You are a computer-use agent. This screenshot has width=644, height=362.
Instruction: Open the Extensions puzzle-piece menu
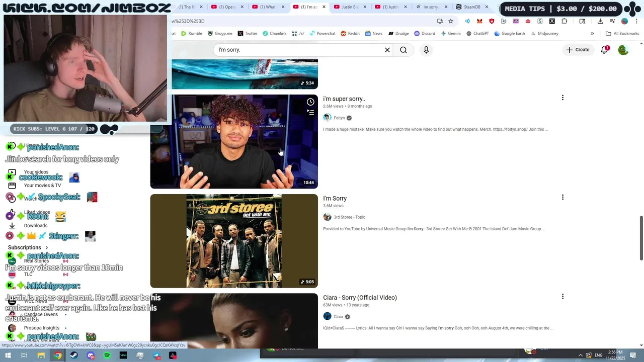pos(565,21)
